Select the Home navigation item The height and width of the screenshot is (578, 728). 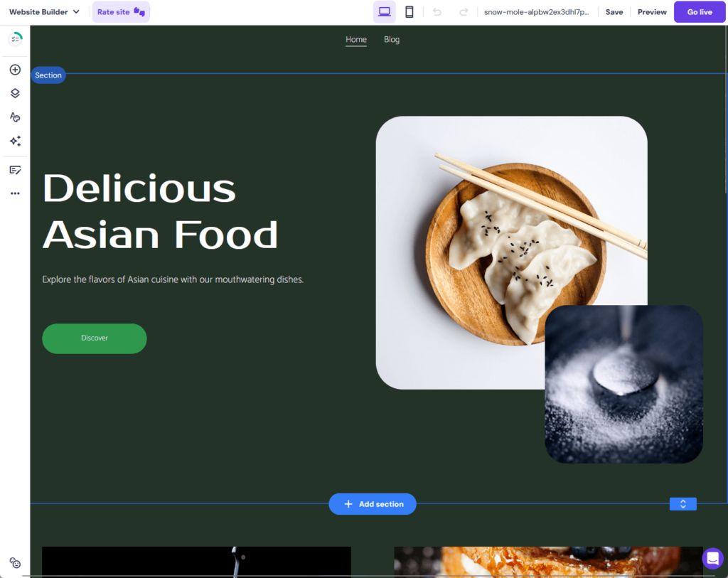356,40
